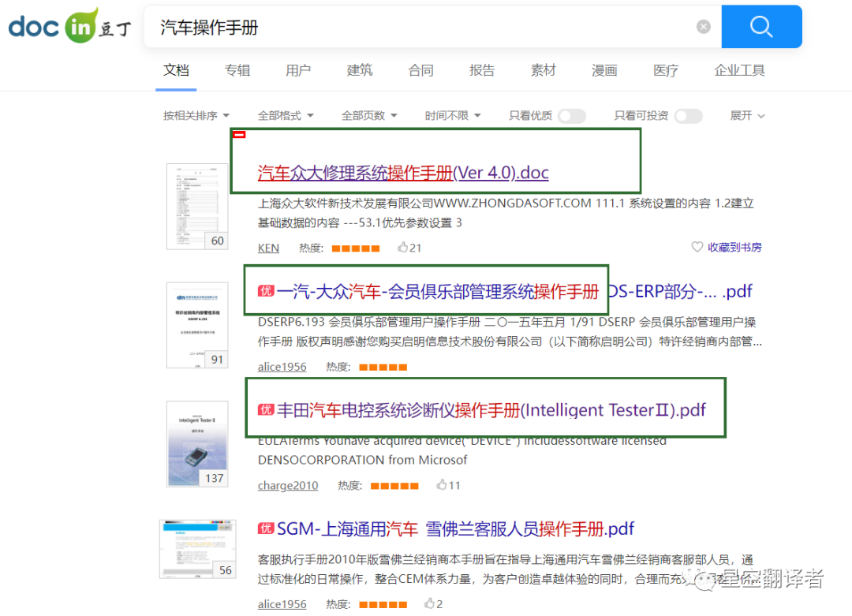The image size is (852, 616).
Task: Switch to the 漫画 tab
Action: (603, 70)
